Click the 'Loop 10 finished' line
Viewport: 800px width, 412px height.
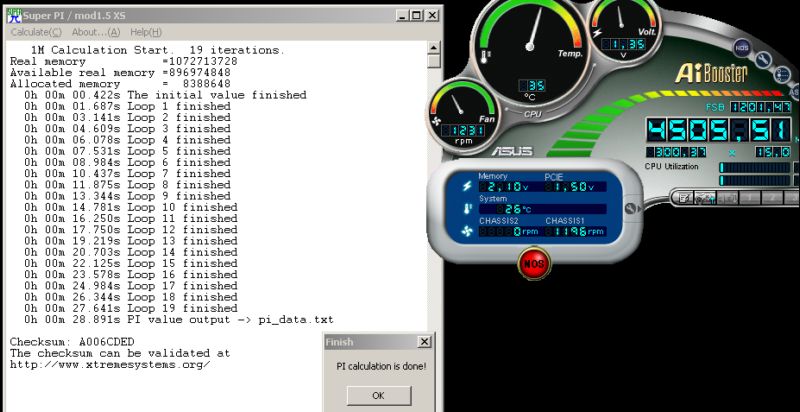tap(131, 207)
